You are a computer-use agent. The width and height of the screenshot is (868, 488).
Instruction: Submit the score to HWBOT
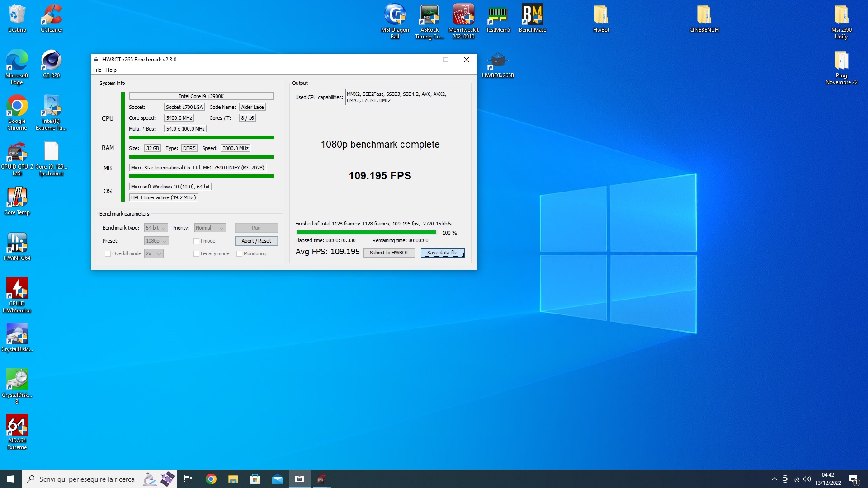[x=389, y=253]
